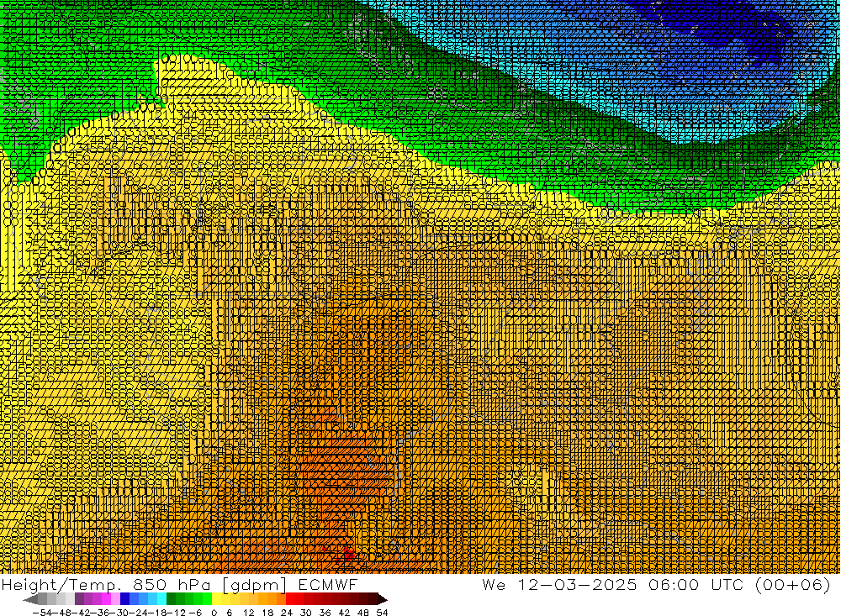This screenshot has height=616, width=841.
Task: Click the ECMWF model label
Action: tap(328, 584)
